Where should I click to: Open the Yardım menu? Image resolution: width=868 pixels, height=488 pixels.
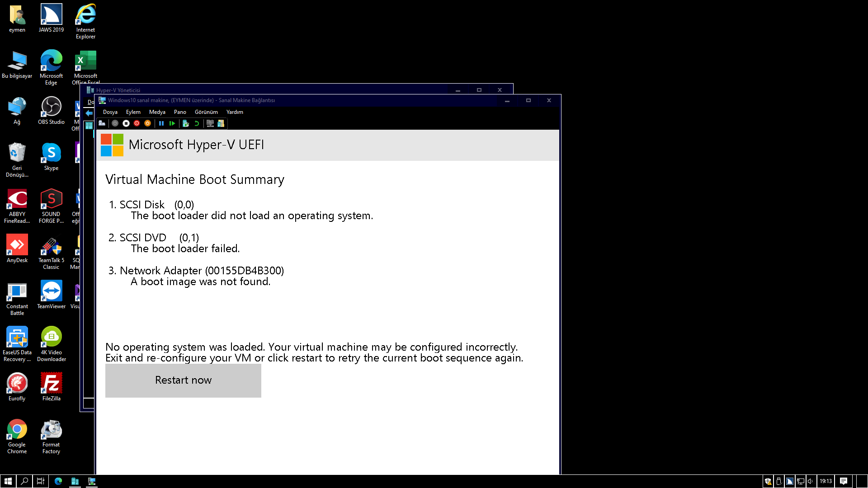pos(235,112)
